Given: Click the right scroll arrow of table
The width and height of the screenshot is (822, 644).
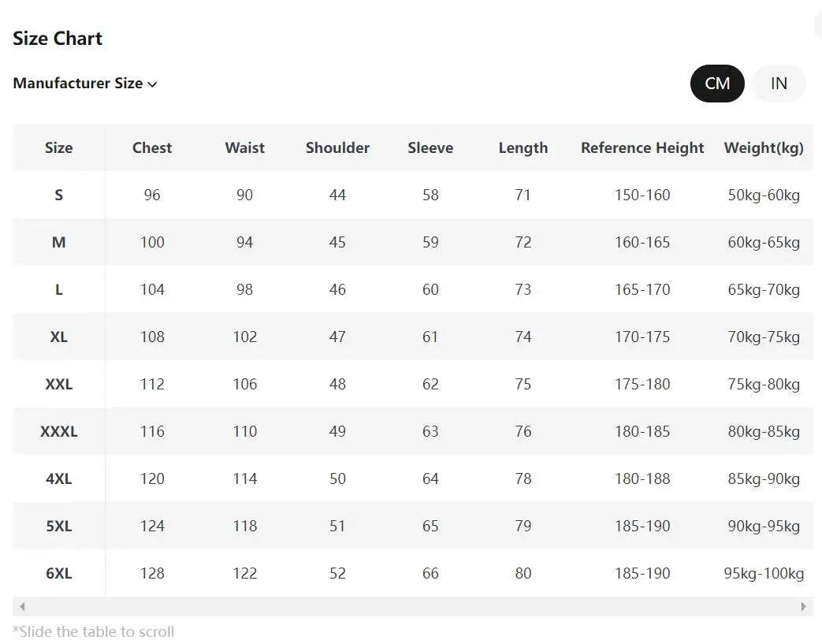Looking at the screenshot, I should (804, 607).
